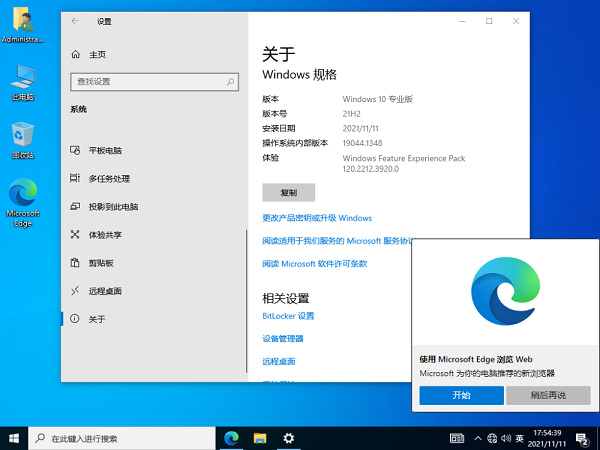
Task: Click 设备管理器 device manager link
Action: tap(283, 339)
